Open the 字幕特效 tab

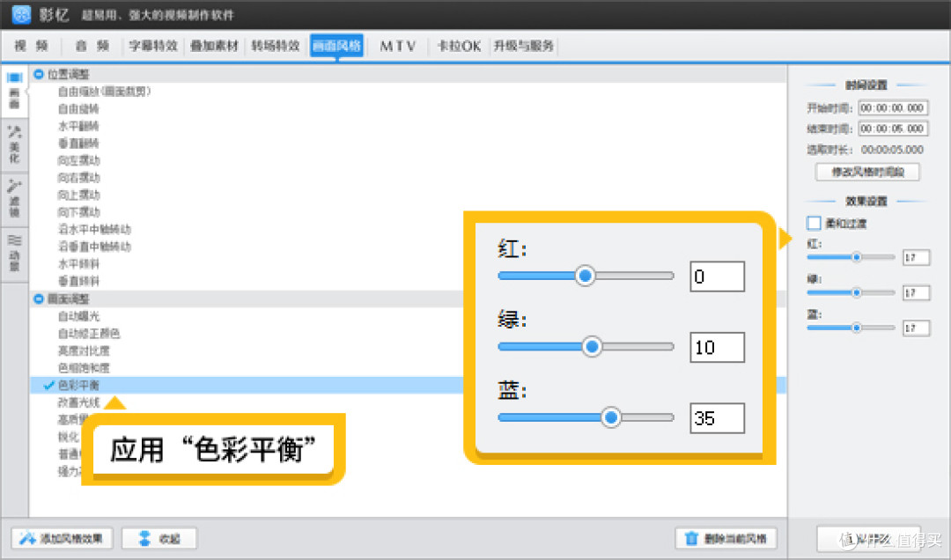153,46
